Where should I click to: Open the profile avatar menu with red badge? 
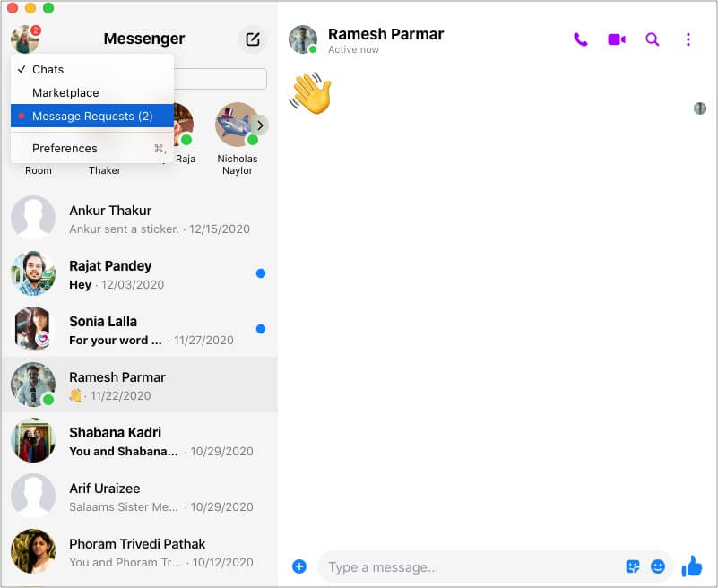tap(25, 39)
